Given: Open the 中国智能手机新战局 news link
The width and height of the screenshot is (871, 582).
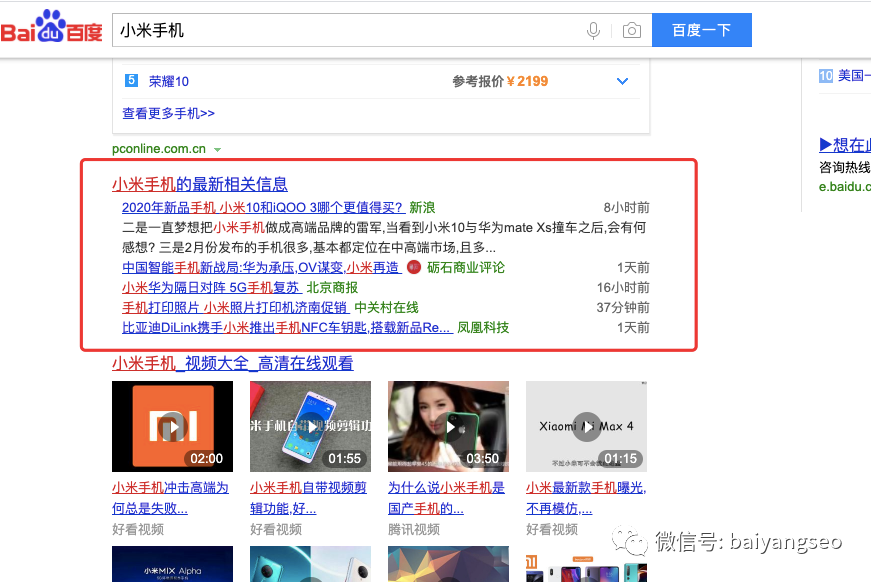Looking at the screenshot, I should 261,268.
